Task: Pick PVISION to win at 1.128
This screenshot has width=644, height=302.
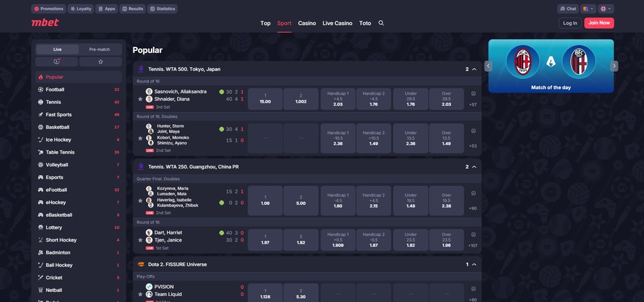Action: click(x=266, y=293)
